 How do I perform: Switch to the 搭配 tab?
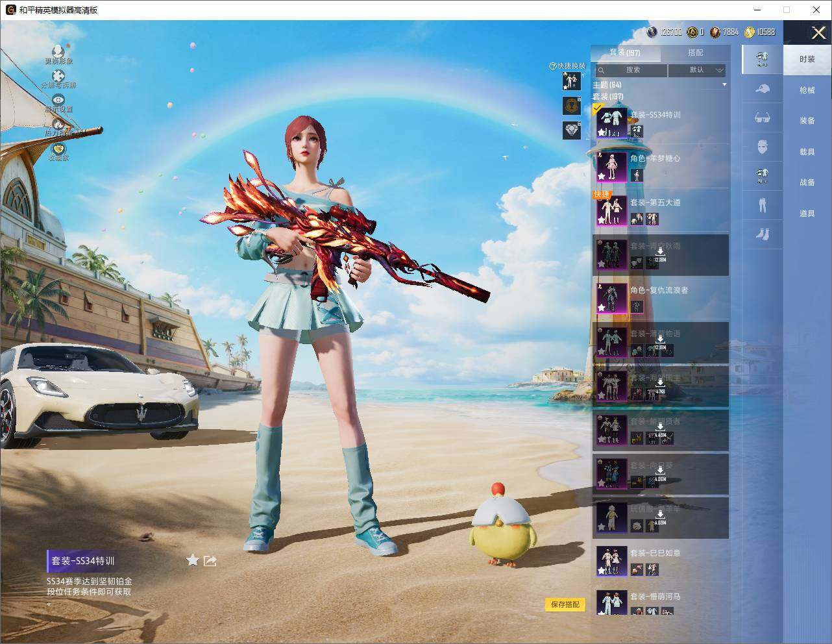pos(695,53)
